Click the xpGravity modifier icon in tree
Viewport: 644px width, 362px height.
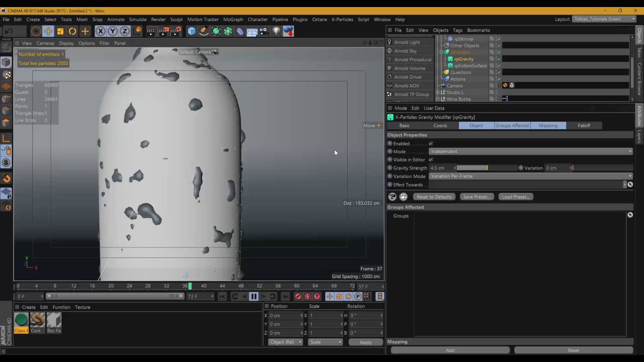[450, 59]
